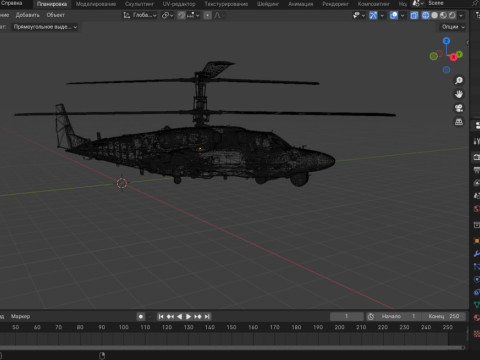Open the Object Data green triangle tab
480x360 pixels.
coord(476,305)
